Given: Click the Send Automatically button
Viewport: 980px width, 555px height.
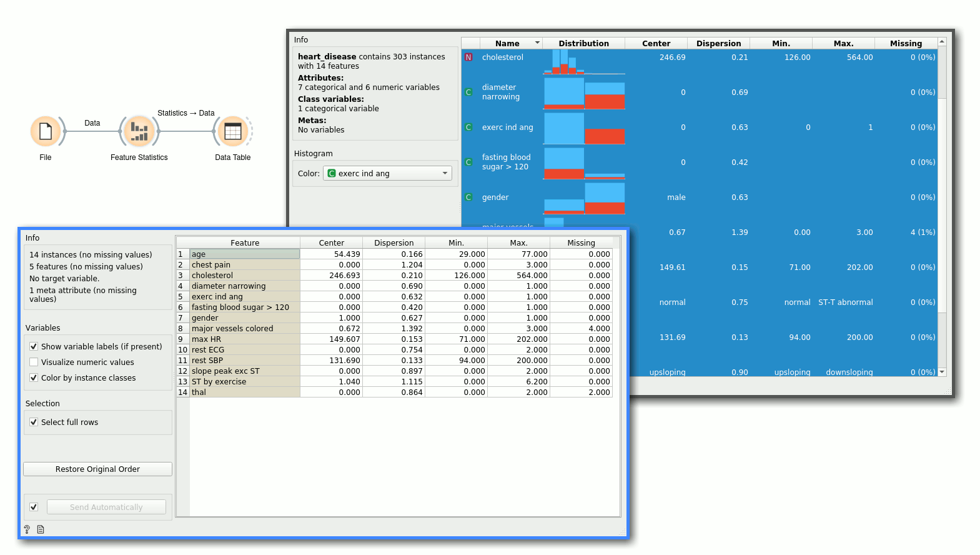Looking at the screenshot, I should coord(106,507).
